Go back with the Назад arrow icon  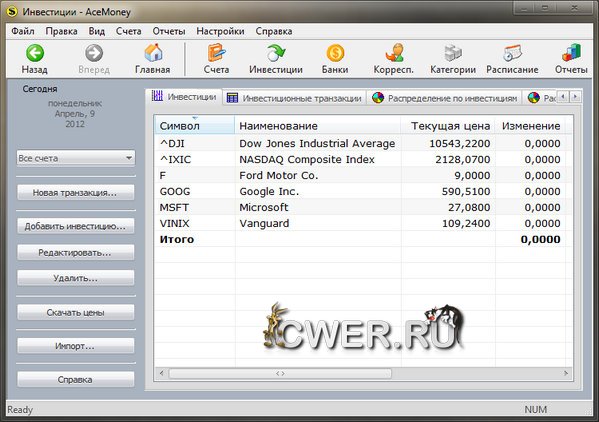pos(35,53)
